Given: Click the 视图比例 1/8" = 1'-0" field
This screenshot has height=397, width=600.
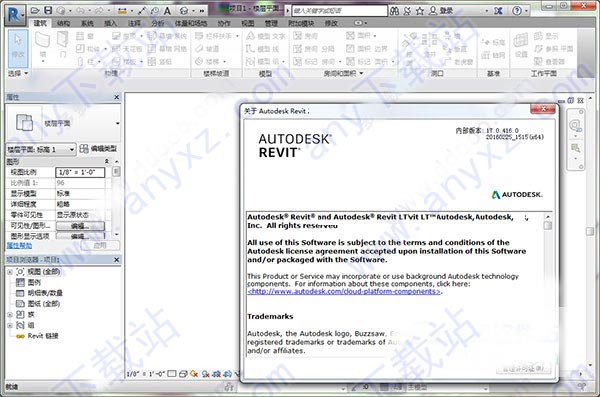Looking at the screenshot, I should pyautogui.click(x=80, y=172).
